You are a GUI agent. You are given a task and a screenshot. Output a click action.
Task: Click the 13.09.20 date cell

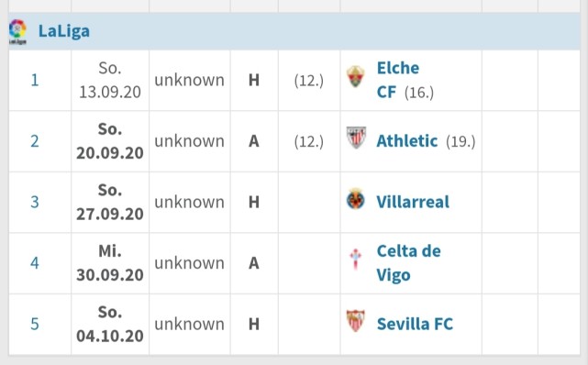point(110,80)
